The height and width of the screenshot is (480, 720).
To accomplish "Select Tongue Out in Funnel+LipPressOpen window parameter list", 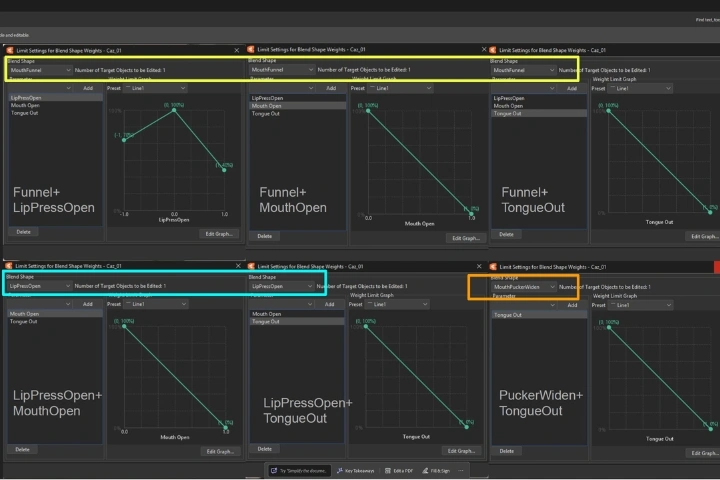I will 56,113.
